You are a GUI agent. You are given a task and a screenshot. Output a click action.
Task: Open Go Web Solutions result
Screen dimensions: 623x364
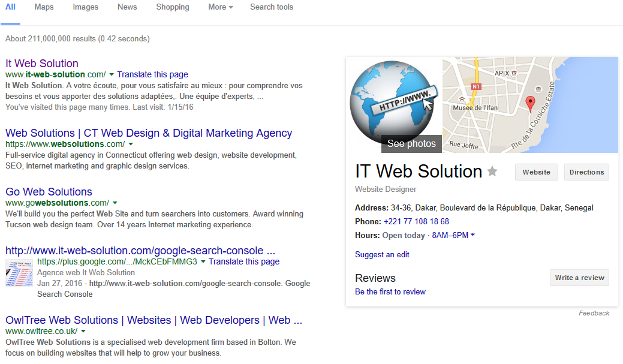pos(49,192)
